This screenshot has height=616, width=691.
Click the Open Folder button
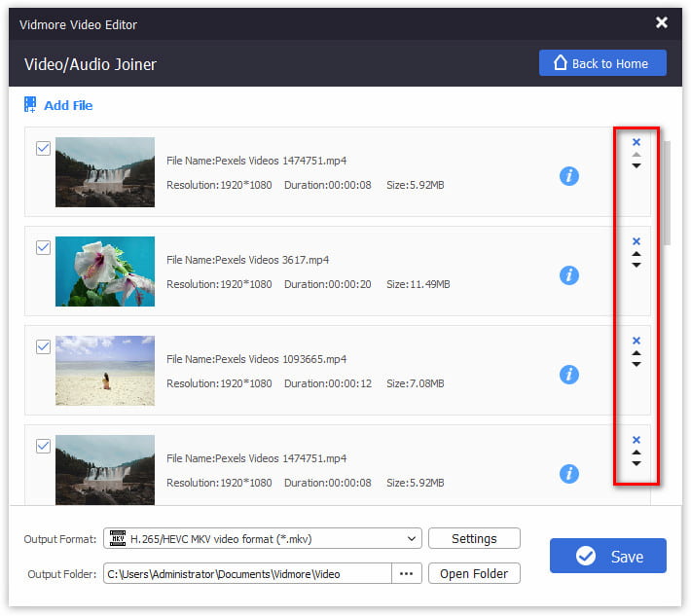tap(474, 574)
